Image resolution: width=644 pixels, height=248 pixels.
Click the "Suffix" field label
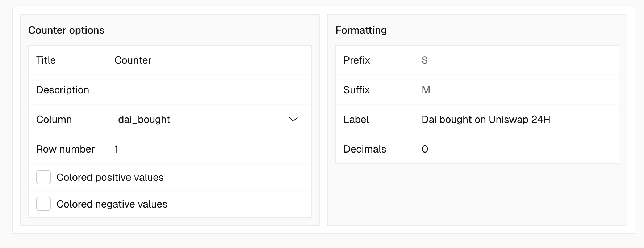pos(356,90)
